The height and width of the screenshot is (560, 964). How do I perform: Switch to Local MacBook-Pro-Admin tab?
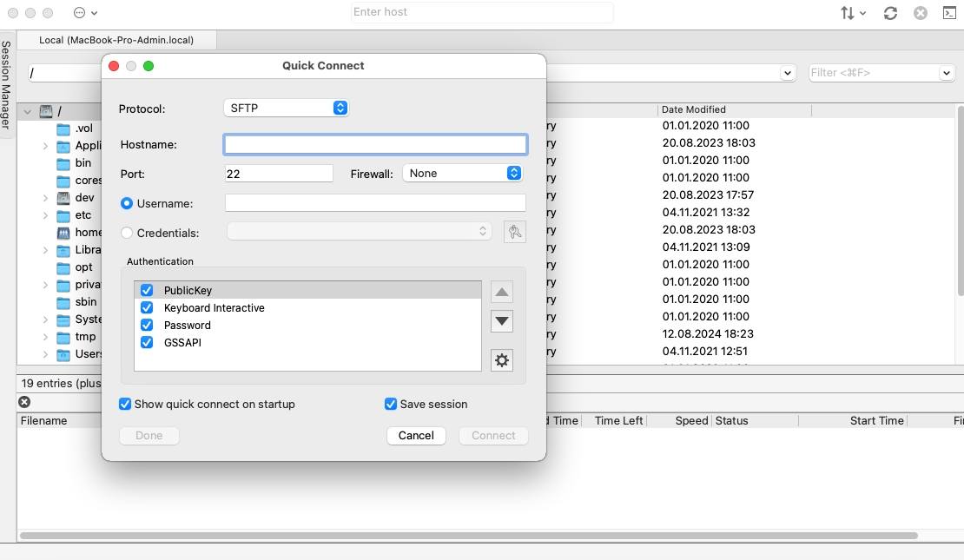[x=116, y=40]
